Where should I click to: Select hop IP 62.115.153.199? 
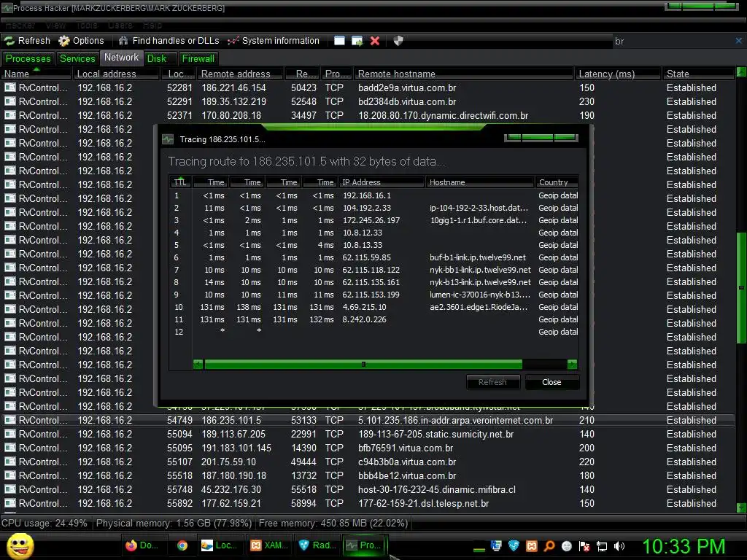pyautogui.click(x=371, y=295)
